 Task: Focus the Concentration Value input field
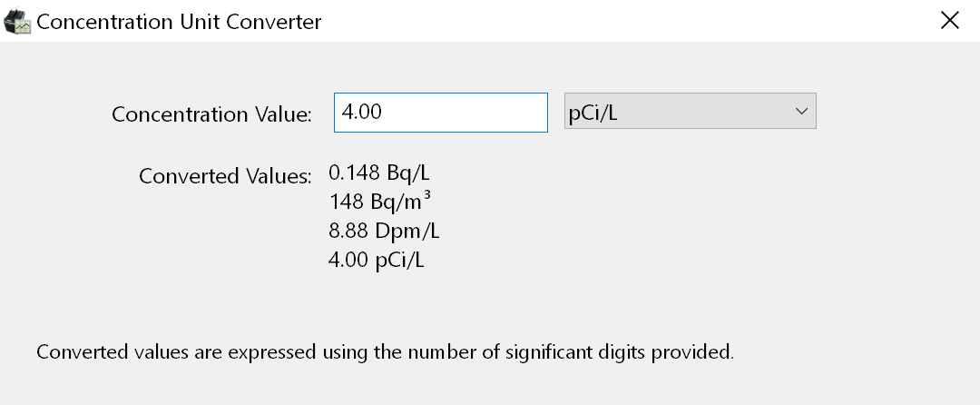click(x=440, y=113)
